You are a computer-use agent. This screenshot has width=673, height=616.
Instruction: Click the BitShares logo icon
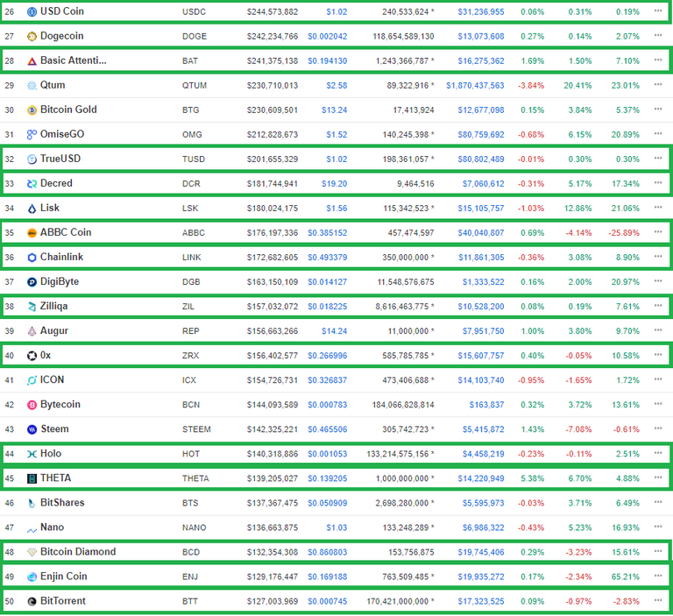click(x=32, y=503)
